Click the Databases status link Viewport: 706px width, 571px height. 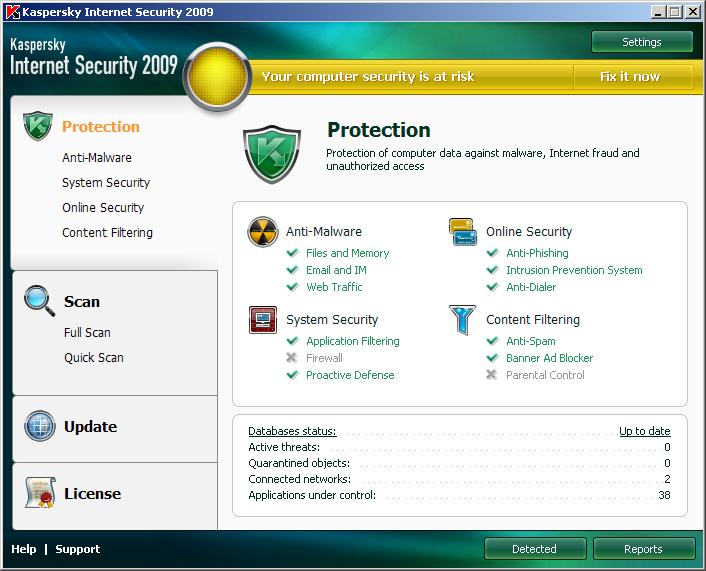click(292, 431)
